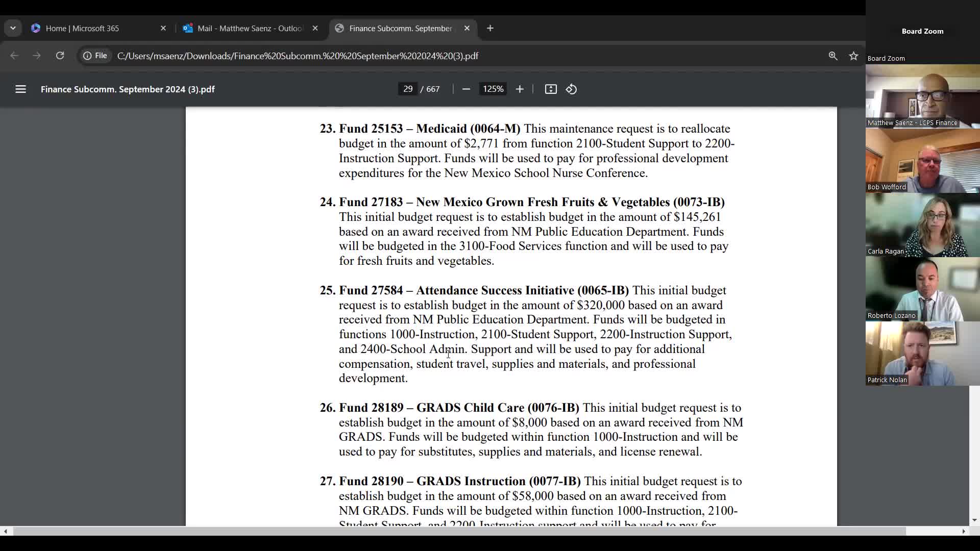Click heading Fund 27584 – Attendance Success Initiative
This screenshot has height=551, width=980.
484,290
